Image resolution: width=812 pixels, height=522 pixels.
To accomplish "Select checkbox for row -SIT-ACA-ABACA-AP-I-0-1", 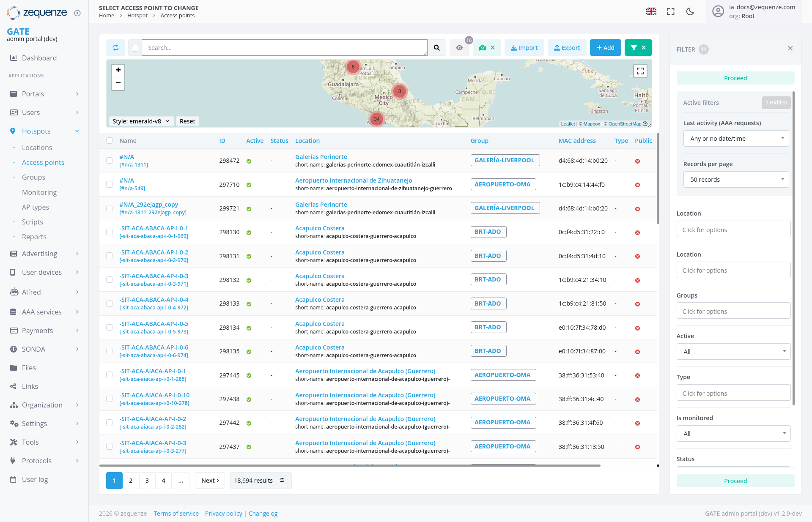I will click(110, 232).
